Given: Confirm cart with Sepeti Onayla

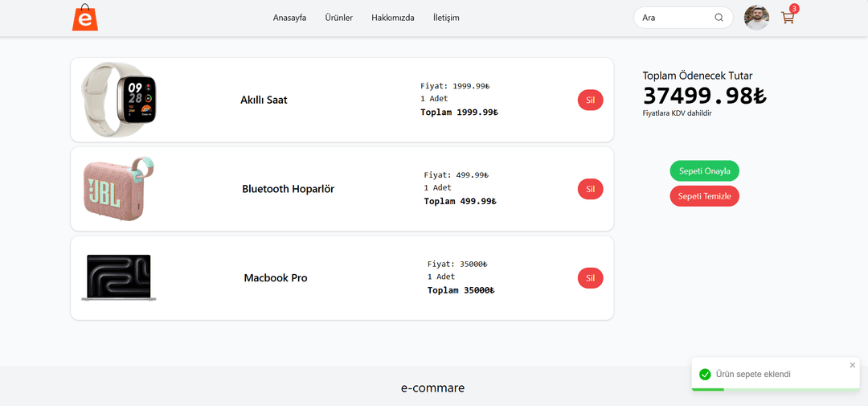Looking at the screenshot, I should tap(704, 171).
